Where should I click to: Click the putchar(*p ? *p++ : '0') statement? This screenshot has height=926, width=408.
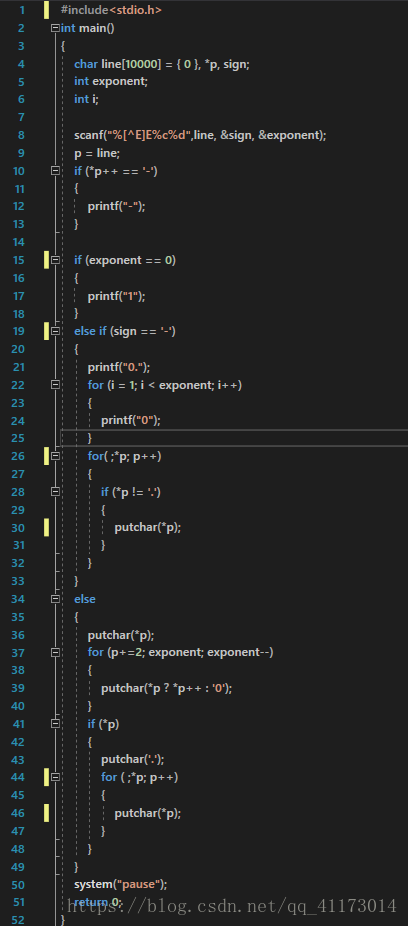pos(167,688)
